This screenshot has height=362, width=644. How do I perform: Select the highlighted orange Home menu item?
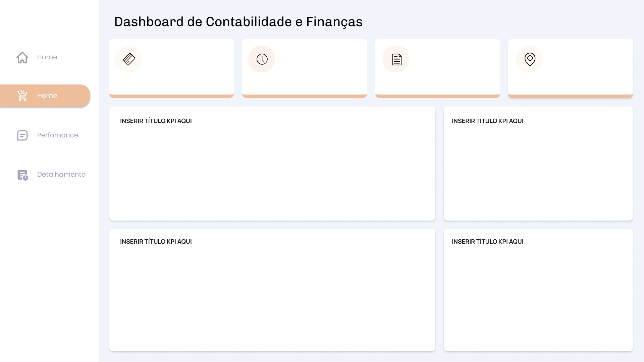pyautogui.click(x=45, y=96)
